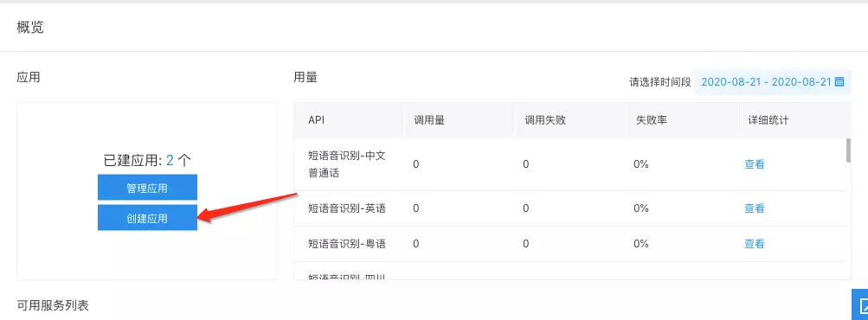Open the created apps count number 2

[170, 161]
